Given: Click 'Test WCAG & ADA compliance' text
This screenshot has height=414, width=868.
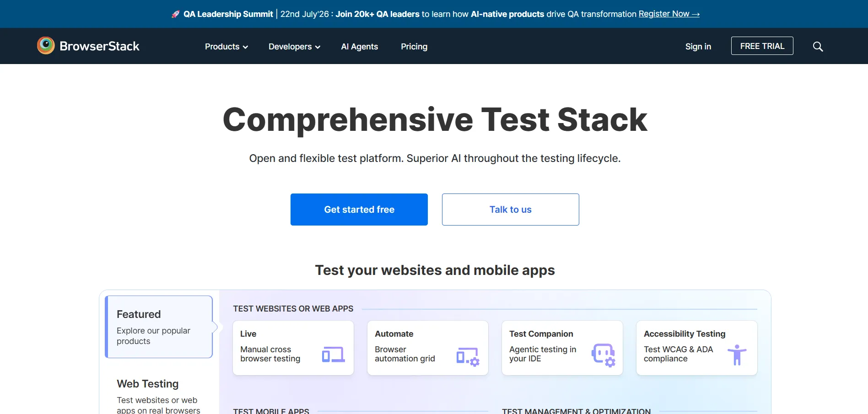Looking at the screenshot, I should click(678, 354).
